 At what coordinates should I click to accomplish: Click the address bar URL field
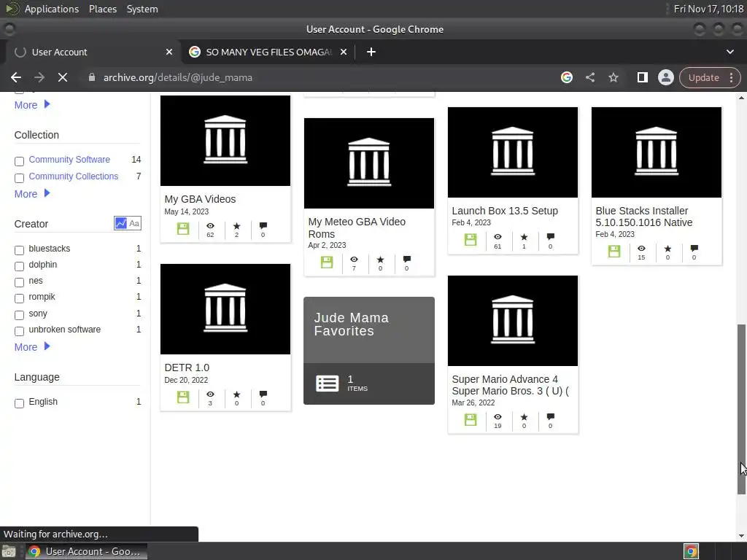pyautogui.click(x=324, y=77)
